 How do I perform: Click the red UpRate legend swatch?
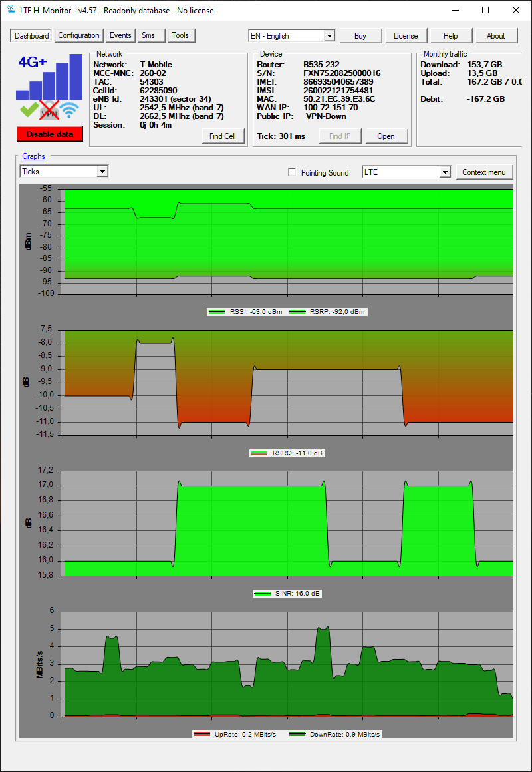click(201, 735)
